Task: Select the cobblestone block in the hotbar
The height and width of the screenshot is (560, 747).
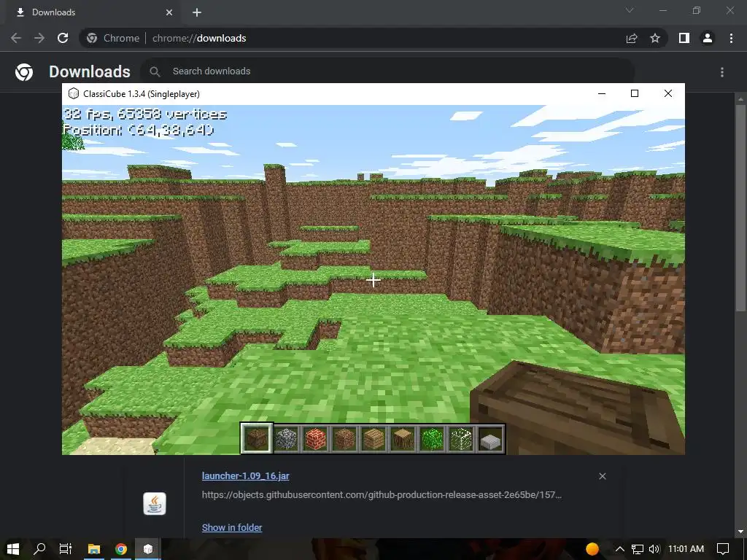Action: pos(286,438)
